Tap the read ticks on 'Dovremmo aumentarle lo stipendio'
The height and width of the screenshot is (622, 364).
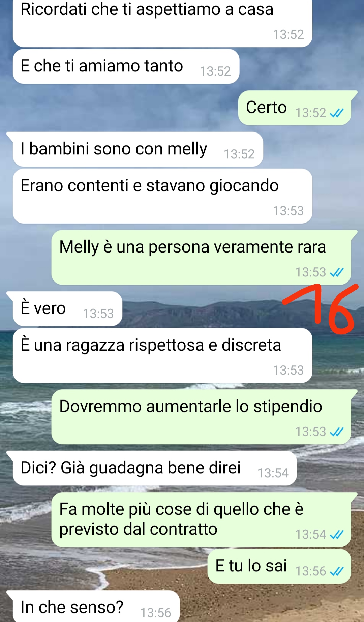tap(337, 432)
